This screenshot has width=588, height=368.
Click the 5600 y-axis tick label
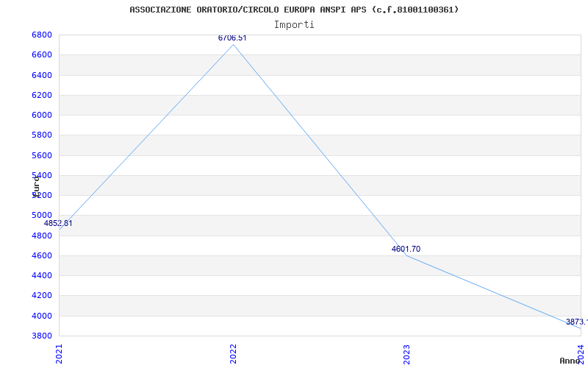click(x=42, y=155)
